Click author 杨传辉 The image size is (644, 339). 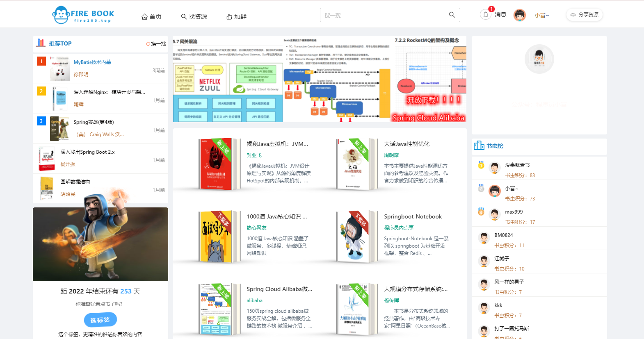coord(391,300)
